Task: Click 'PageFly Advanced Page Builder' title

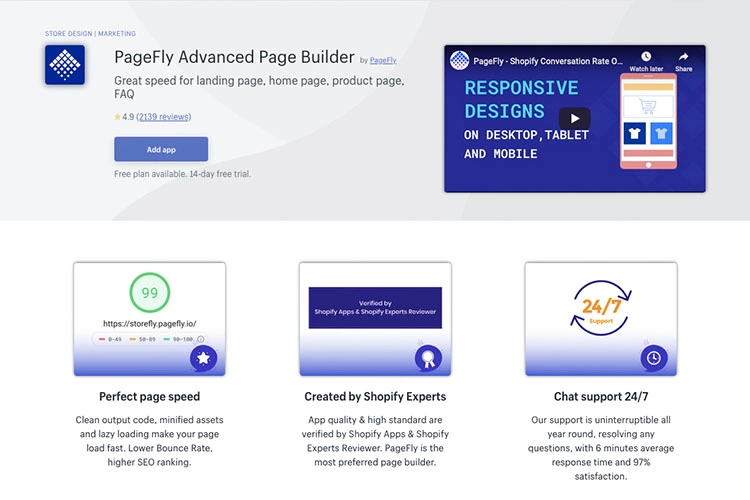Action: 234,57
